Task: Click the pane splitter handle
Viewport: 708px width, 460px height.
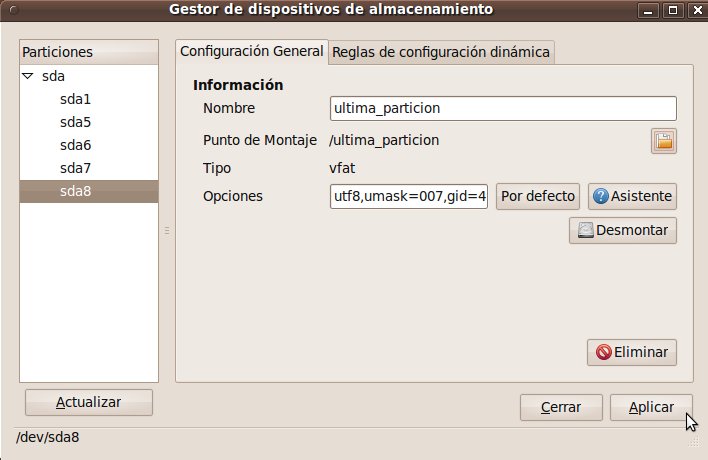Action: click(x=167, y=231)
